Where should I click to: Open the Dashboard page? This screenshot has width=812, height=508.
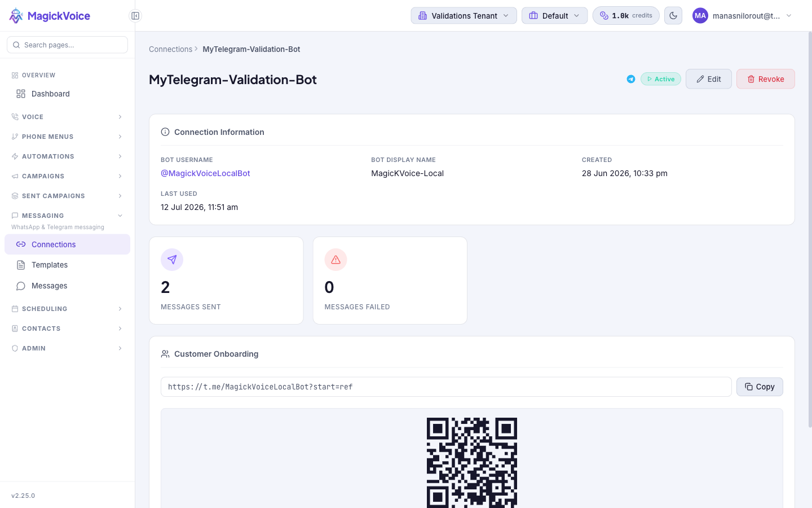point(67,94)
